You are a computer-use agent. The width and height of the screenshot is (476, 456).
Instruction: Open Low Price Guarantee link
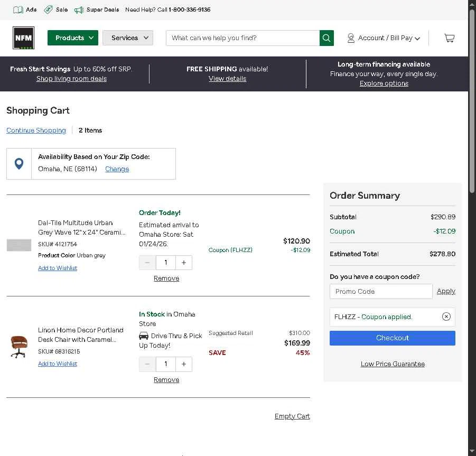(x=393, y=364)
